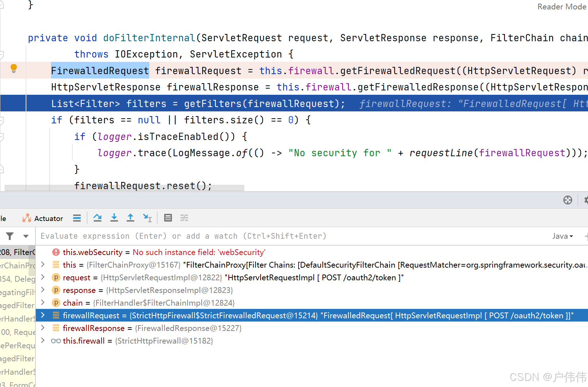588x387 pixels.
Task: Toggle Reader Mode in the editor
Action: point(562,7)
